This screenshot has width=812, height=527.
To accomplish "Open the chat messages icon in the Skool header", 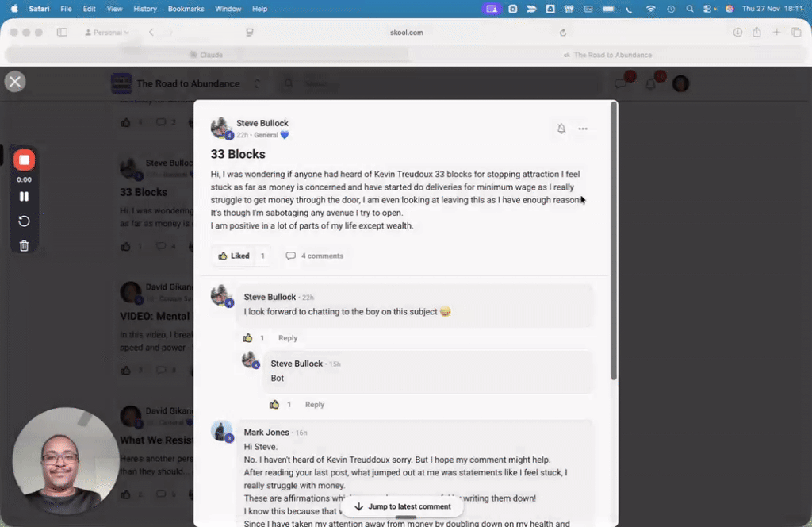I will click(620, 83).
